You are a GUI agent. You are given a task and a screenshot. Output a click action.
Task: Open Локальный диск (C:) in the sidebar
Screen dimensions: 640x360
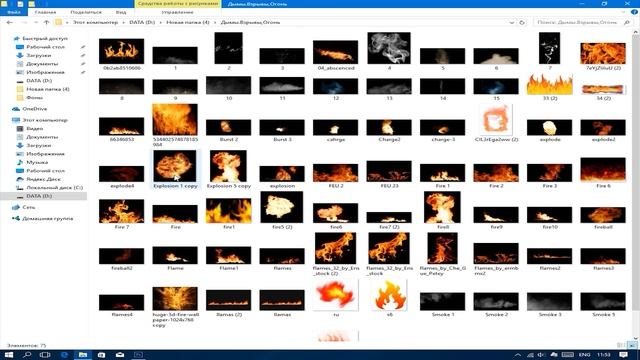pos(54,188)
